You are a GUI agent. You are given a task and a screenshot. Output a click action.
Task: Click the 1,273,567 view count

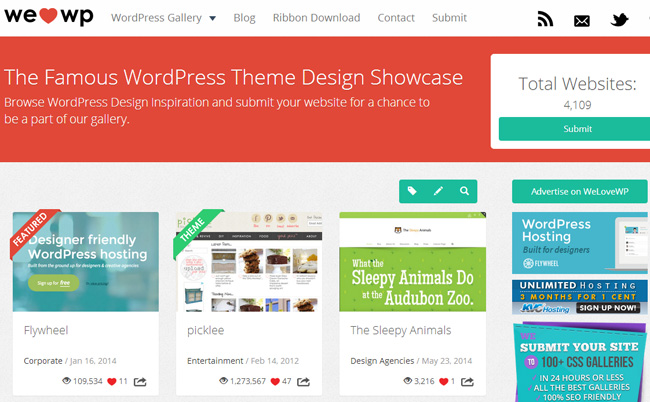point(248,381)
